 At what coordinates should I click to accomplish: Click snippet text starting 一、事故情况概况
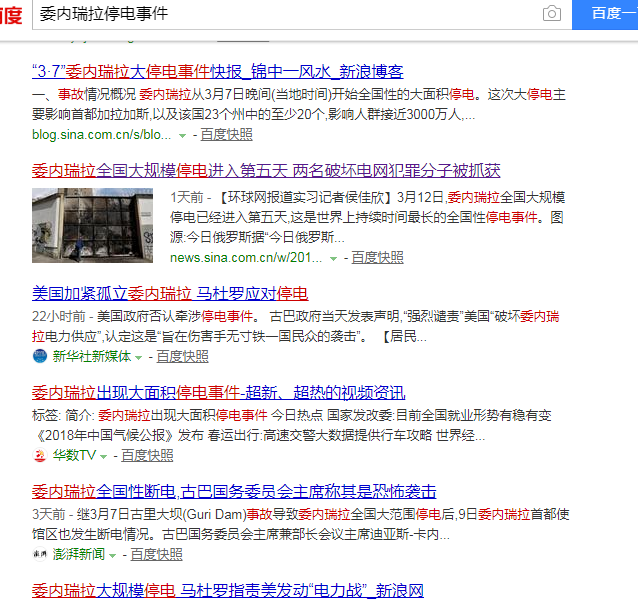(299, 105)
